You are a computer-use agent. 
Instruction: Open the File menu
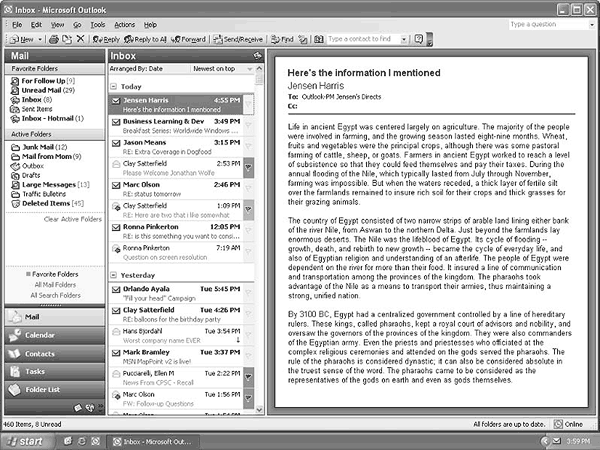(17, 25)
